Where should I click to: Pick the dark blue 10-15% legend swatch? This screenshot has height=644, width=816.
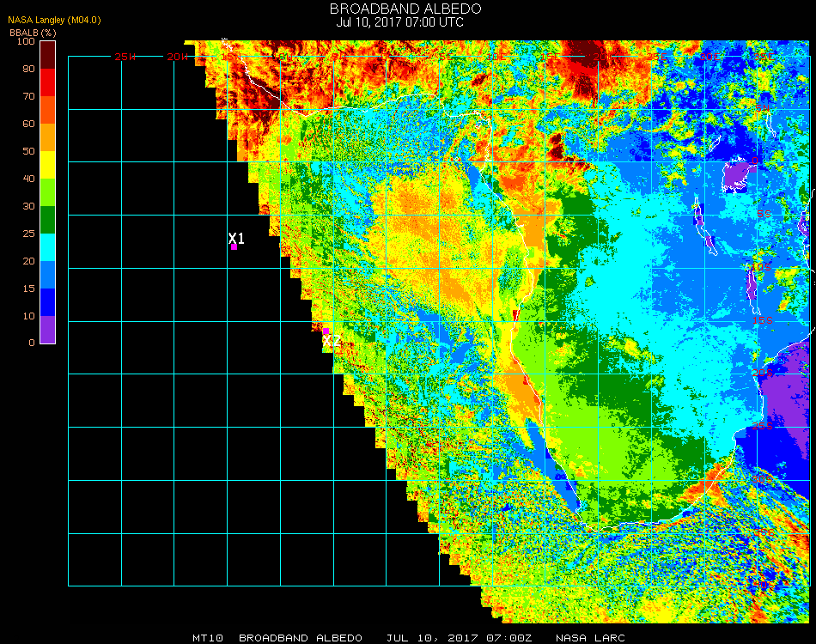tap(48, 302)
